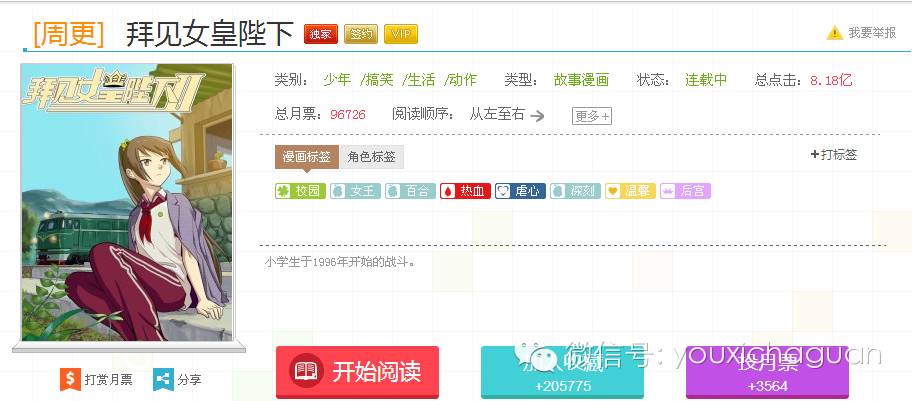Select the 温馨 tag
Viewport: 912px width, 401px height.
(x=630, y=191)
